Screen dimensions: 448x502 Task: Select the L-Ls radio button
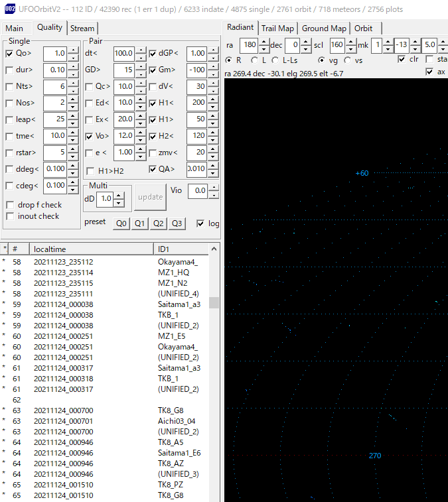(x=275, y=60)
